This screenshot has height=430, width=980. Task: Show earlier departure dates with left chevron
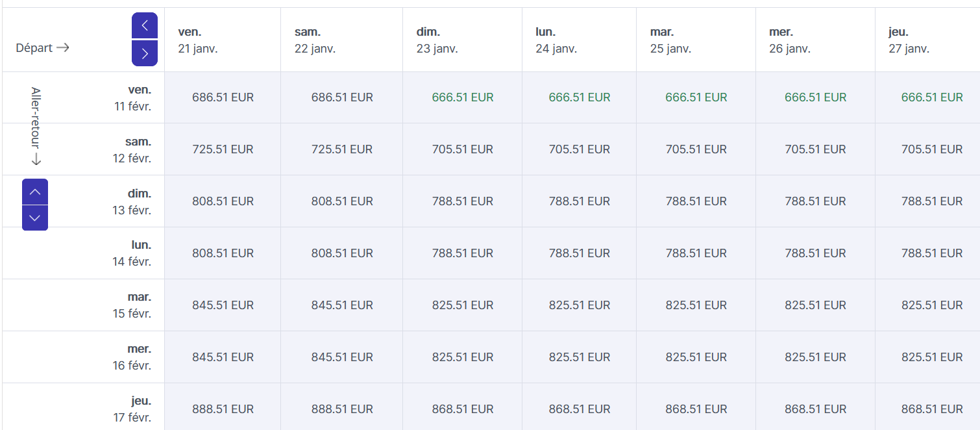(x=145, y=26)
